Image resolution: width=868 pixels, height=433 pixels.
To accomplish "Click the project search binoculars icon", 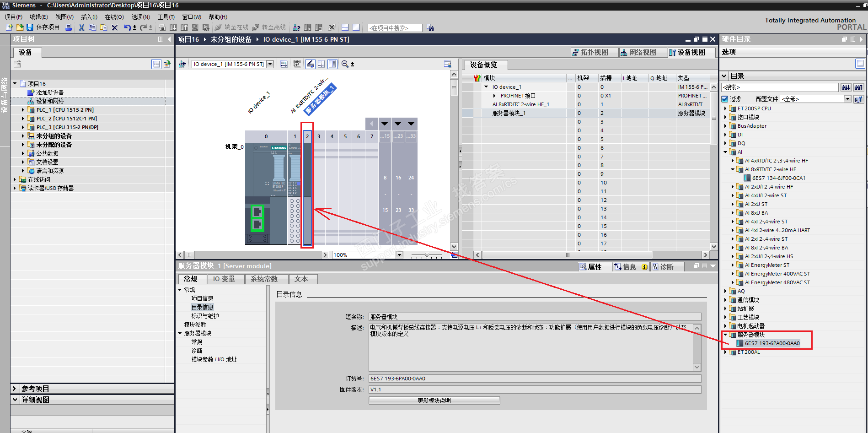I will [430, 28].
